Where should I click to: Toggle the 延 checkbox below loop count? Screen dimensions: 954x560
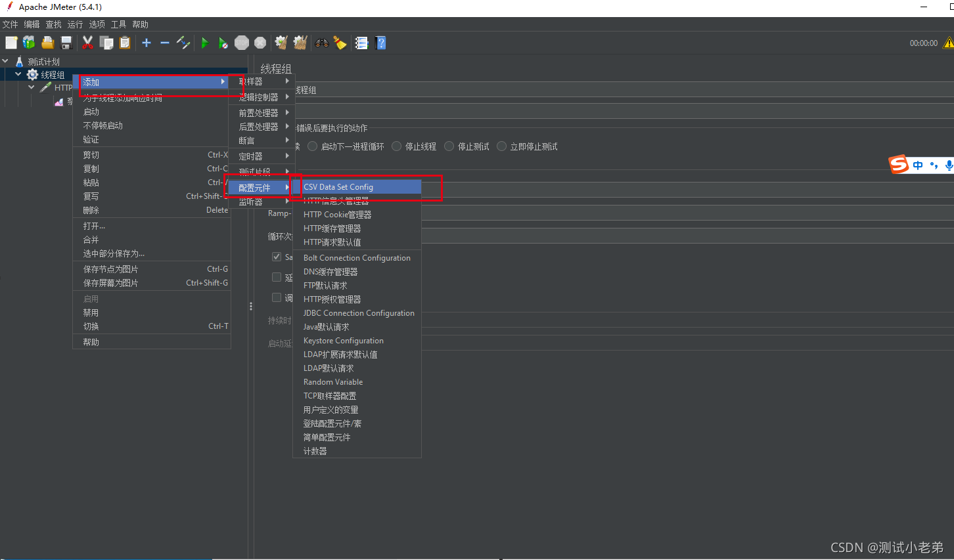coord(277,277)
